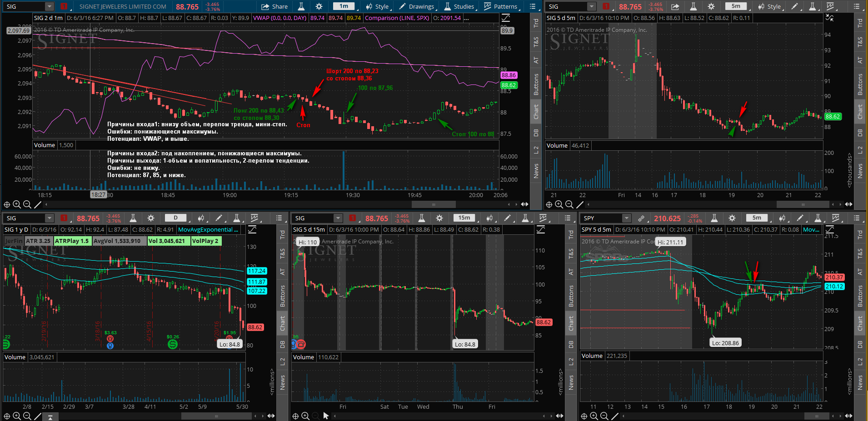
Task: Toggle News side tab of 1m chart
Action: [536, 171]
